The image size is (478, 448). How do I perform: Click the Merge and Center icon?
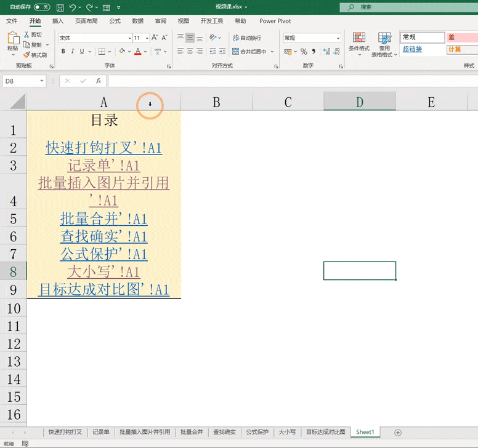click(235, 51)
